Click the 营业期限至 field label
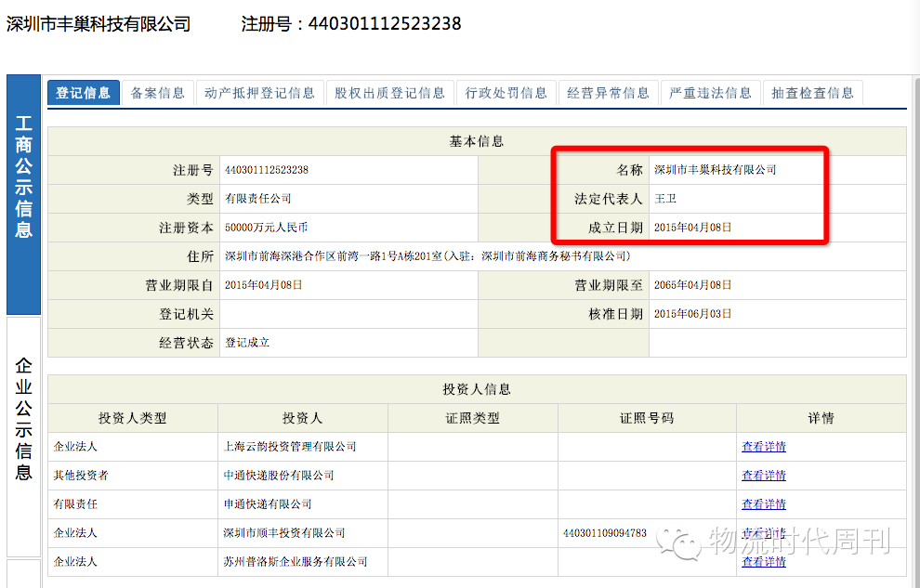The width and height of the screenshot is (920, 588). 609,285
